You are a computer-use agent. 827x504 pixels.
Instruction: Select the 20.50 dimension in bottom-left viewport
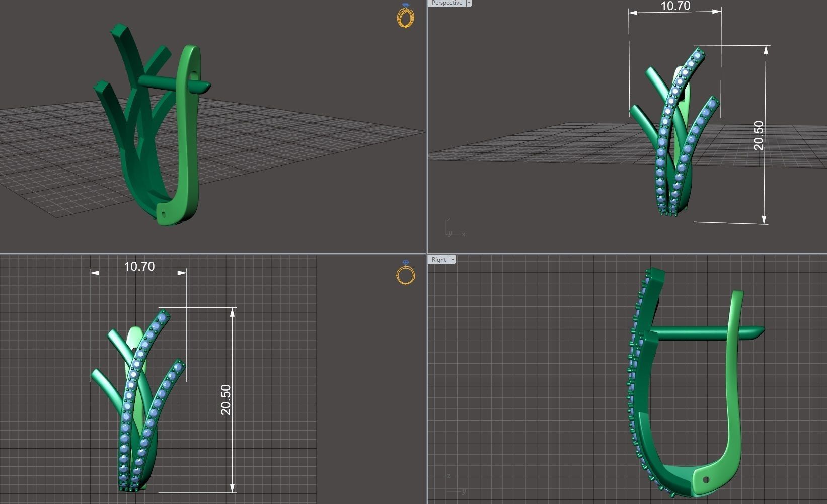tap(225, 400)
